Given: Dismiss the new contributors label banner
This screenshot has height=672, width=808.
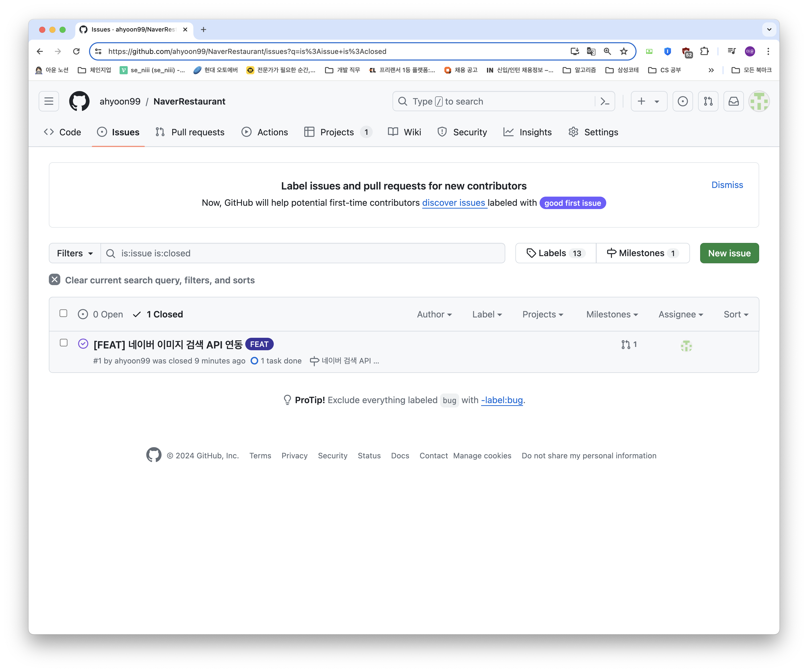Looking at the screenshot, I should tap(727, 185).
